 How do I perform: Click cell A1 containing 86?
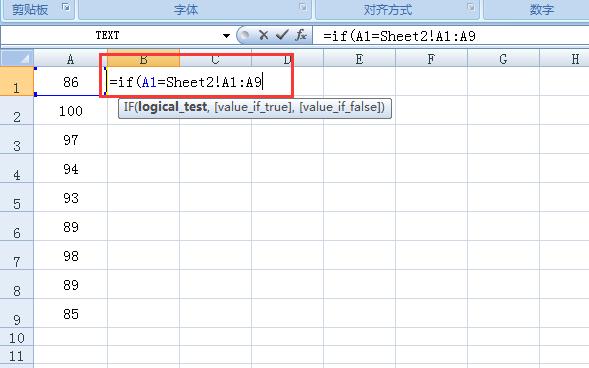pyautogui.click(x=71, y=81)
